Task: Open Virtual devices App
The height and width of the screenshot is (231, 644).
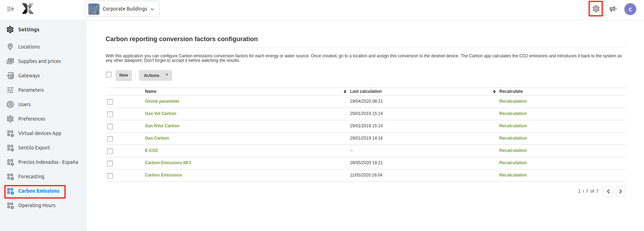Action: 40,133
